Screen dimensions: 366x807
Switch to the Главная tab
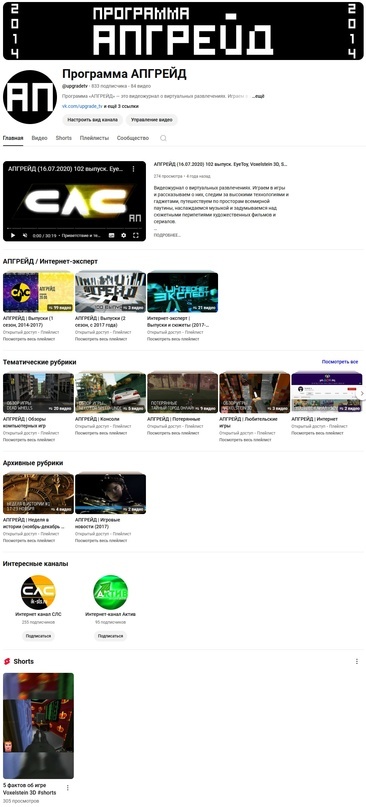pyautogui.click(x=13, y=138)
